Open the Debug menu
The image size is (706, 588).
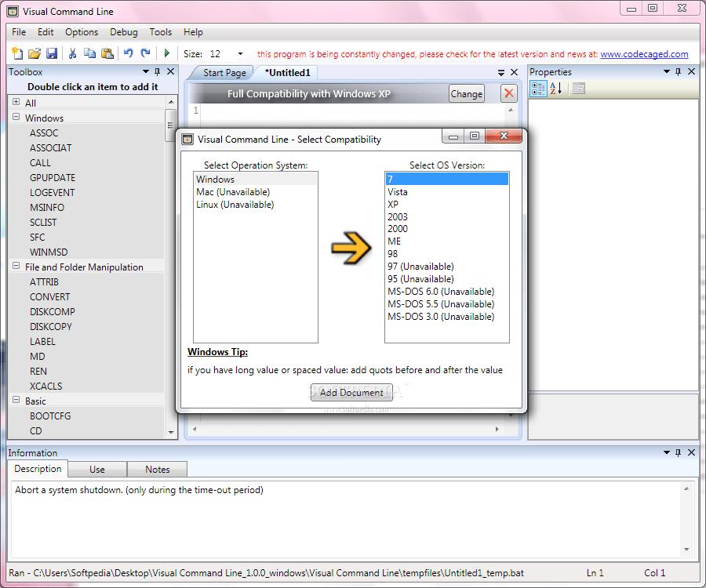[x=124, y=32]
